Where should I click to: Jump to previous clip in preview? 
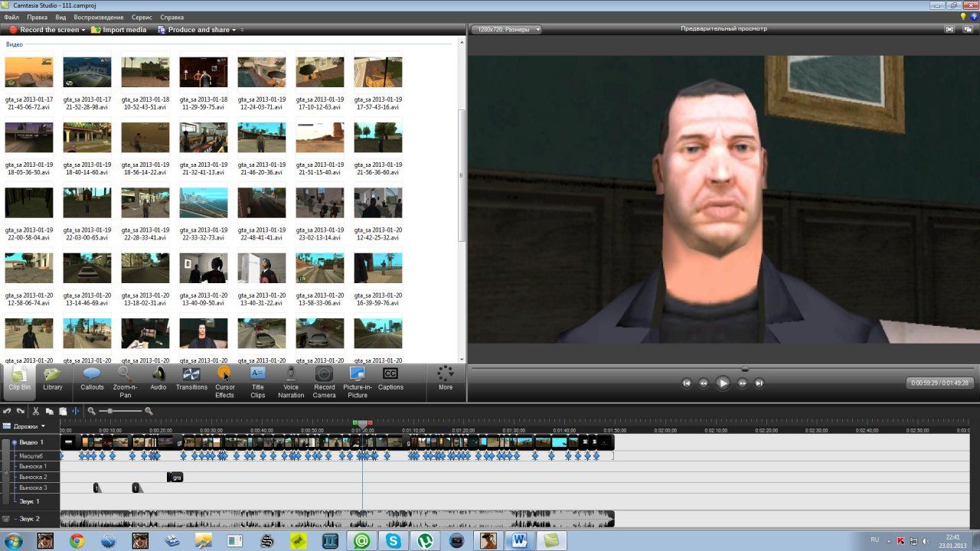[687, 383]
